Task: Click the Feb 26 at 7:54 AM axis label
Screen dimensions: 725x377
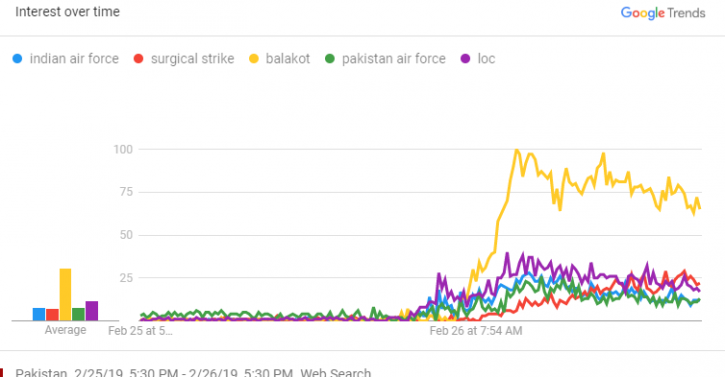Action: (476, 331)
